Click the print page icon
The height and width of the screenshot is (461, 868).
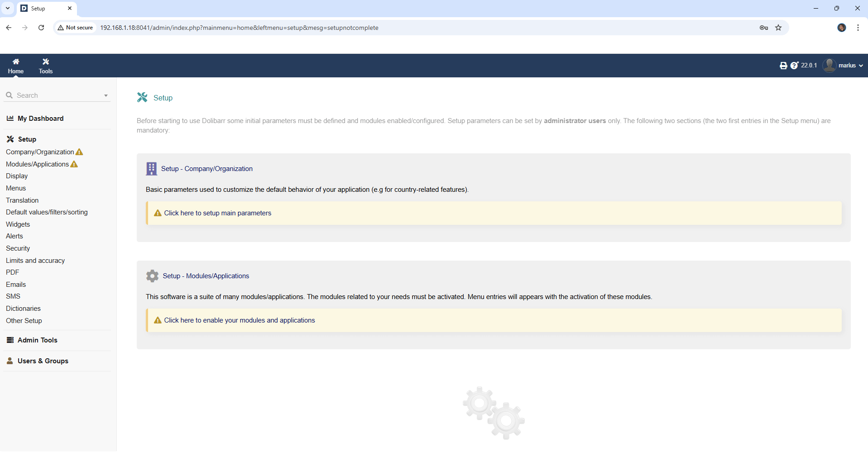pos(783,66)
